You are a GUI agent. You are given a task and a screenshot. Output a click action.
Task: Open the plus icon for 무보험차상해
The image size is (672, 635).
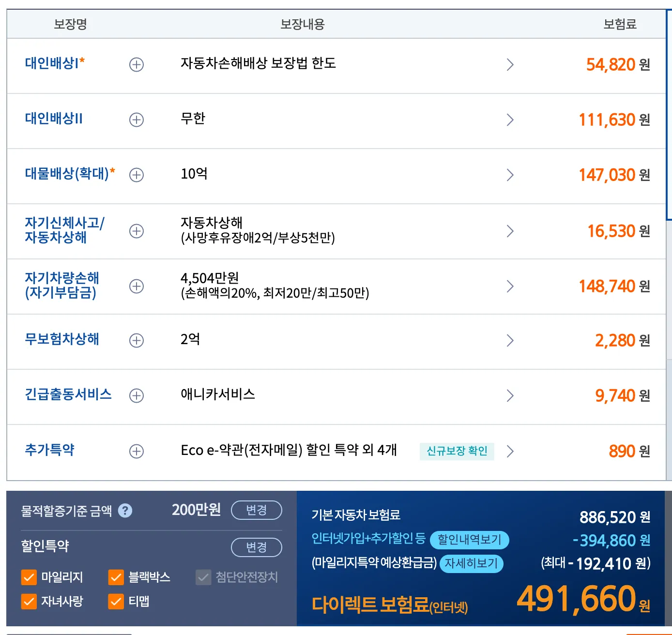point(136,341)
